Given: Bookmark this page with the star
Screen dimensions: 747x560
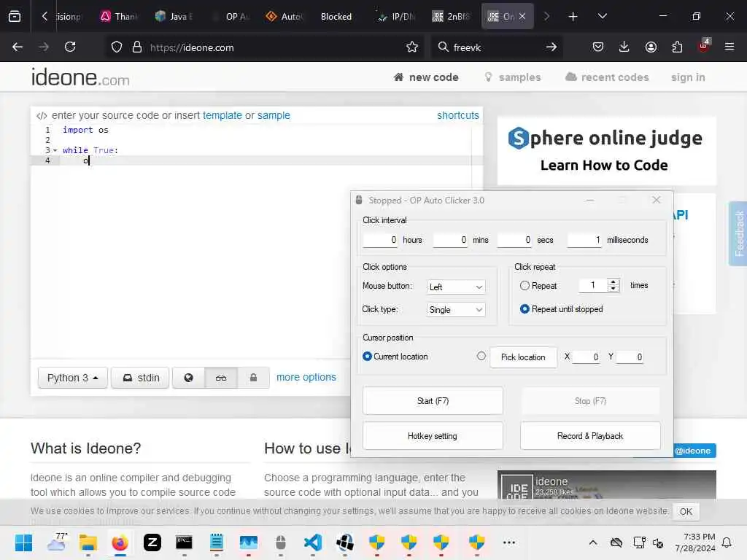Looking at the screenshot, I should 412,47.
